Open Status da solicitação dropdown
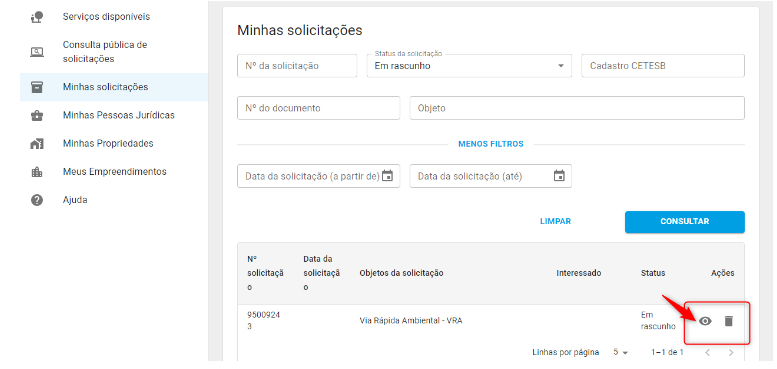Screen dimensions: 777x369 pos(469,66)
